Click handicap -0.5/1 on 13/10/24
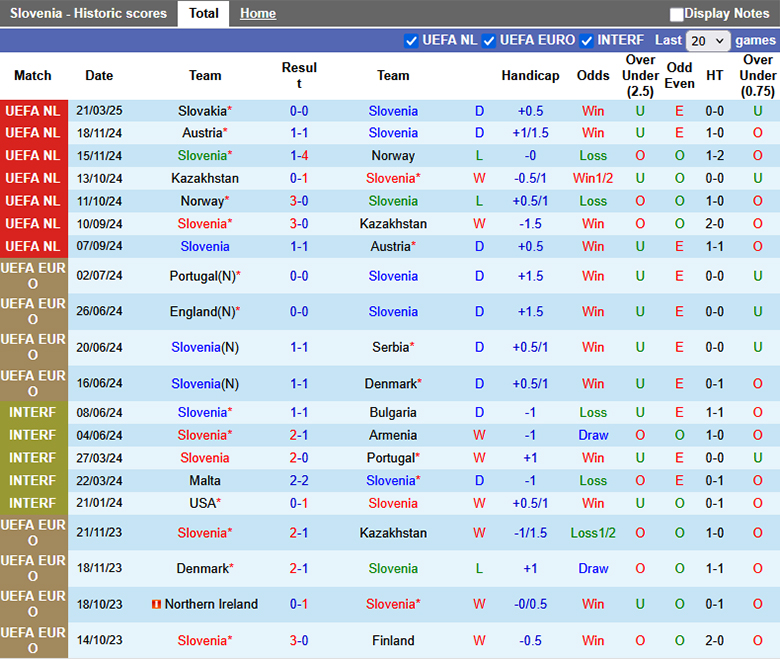780x659 pixels. 530,178
